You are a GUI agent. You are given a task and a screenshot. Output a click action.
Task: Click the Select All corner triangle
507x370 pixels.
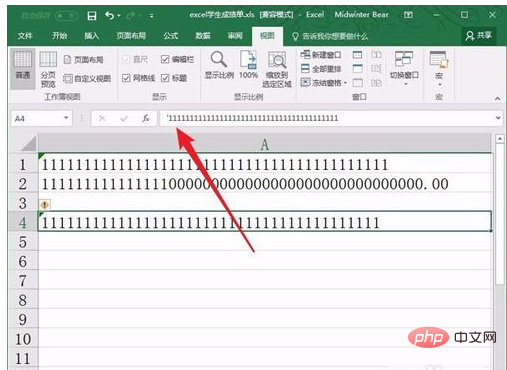tap(29, 144)
